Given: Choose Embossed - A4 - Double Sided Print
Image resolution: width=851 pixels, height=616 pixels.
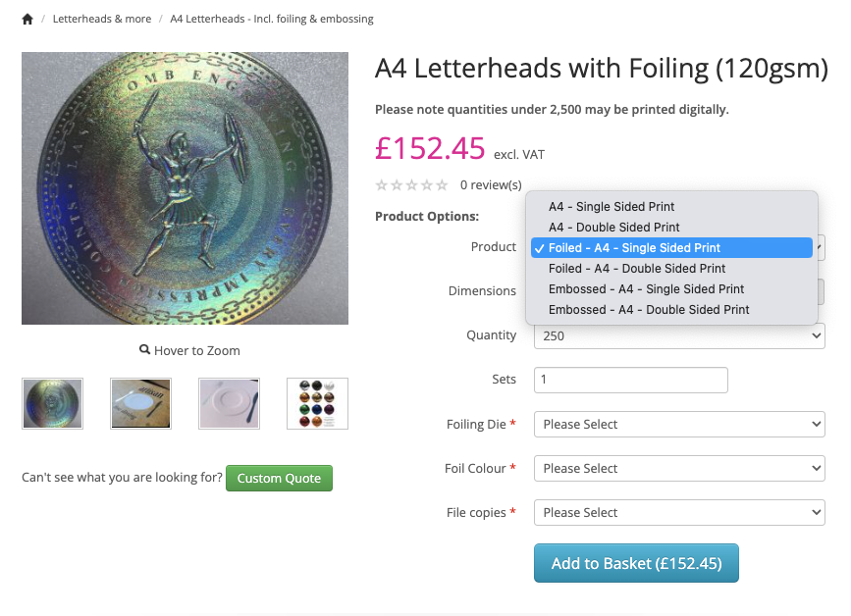Looking at the screenshot, I should [x=649, y=310].
